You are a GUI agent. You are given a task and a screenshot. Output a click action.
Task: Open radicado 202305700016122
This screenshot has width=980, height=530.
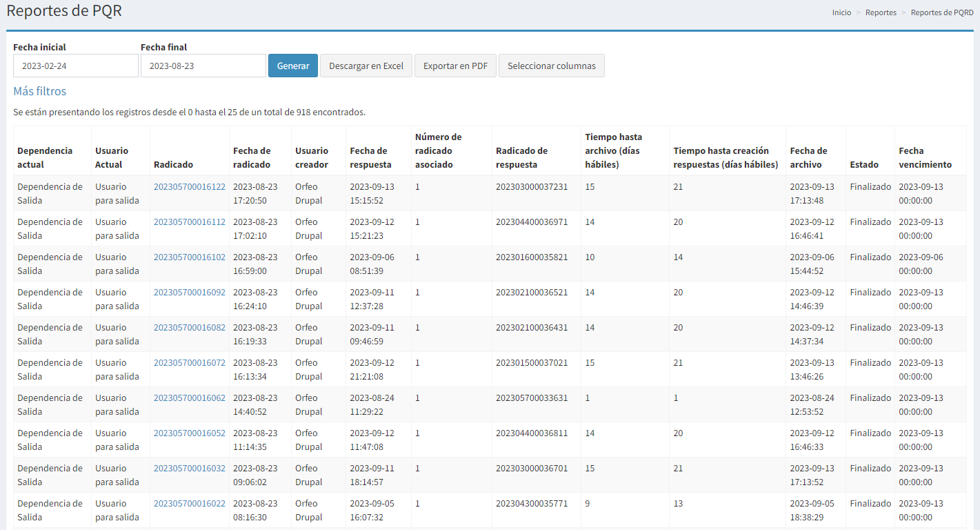(x=189, y=186)
